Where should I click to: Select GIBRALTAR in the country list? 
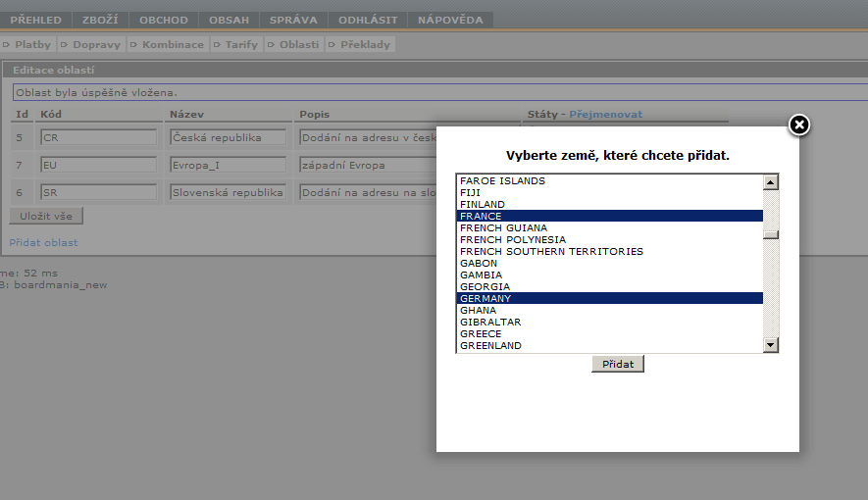[609, 322]
